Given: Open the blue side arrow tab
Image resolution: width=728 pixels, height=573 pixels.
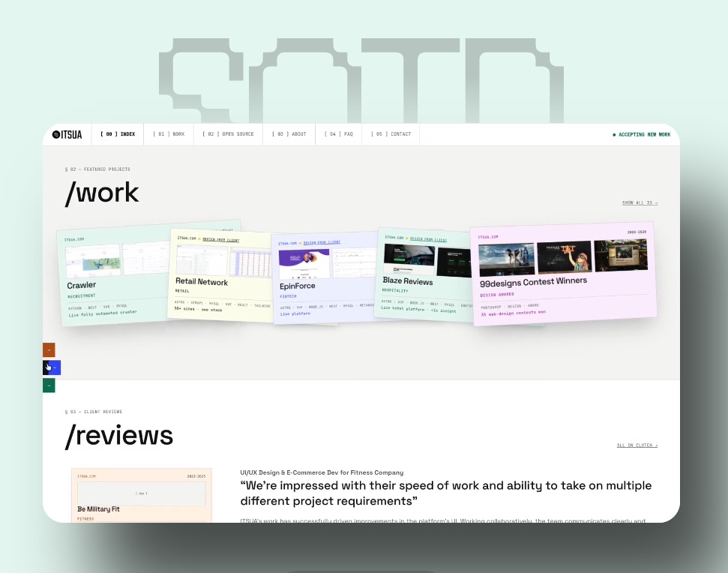Looking at the screenshot, I should tap(52, 367).
